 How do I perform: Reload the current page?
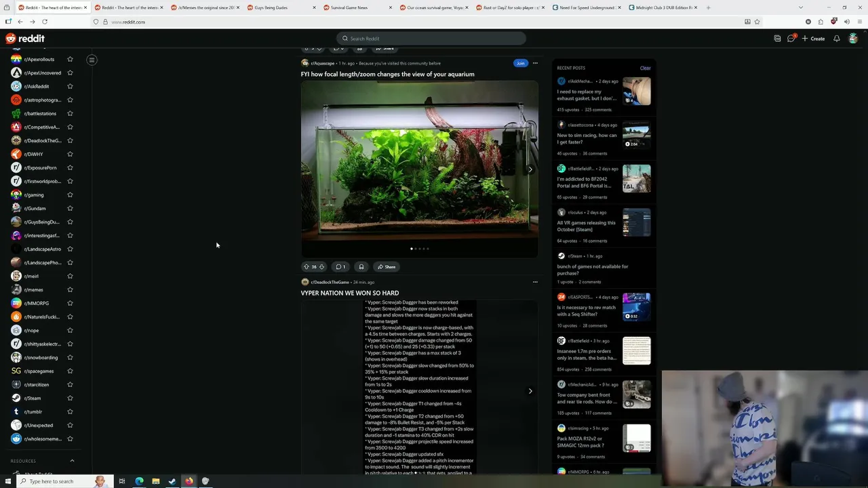pyautogui.click(x=45, y=22)
